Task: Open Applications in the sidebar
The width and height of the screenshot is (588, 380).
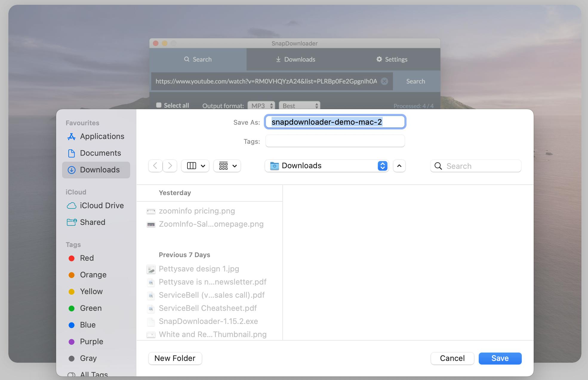Action: point(96,136)
